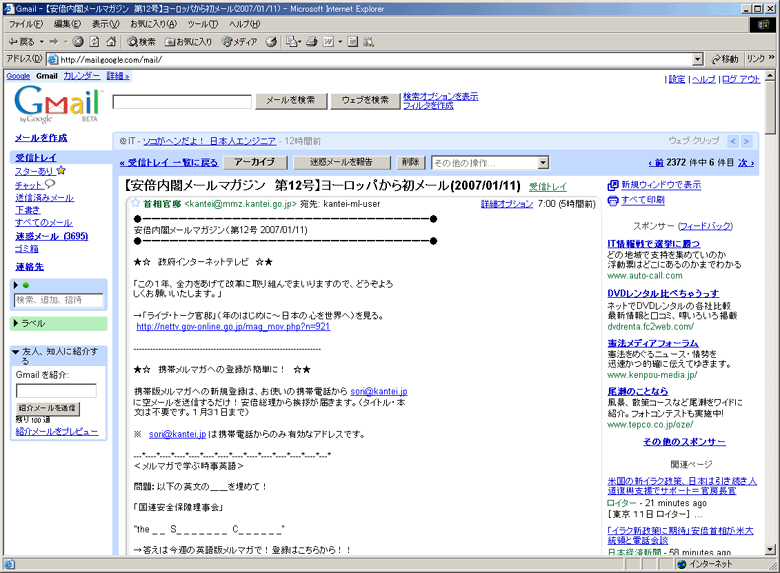Image resolution: width=780 pixels, height=573 pixels.
Task: Show previous web clip arrow
Action: pos(733,141)
